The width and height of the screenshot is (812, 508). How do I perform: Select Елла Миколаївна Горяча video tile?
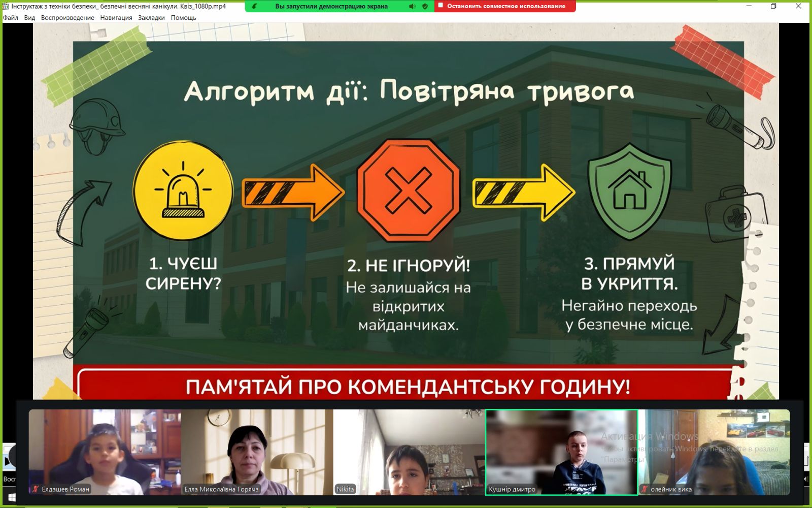pos(257,452)
